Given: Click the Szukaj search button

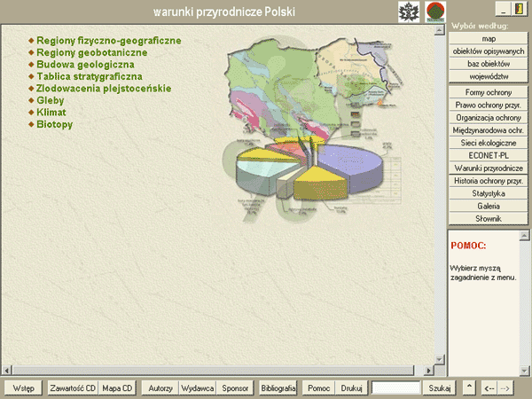Looking at the screenshot, I should coord(440,388).
